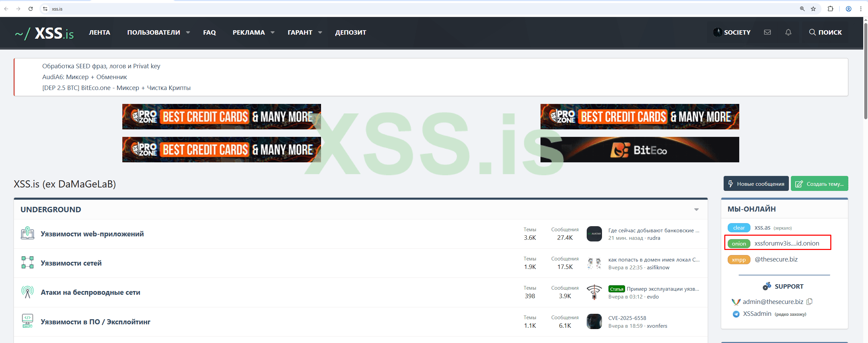Open post как попасть в домен имея локал
This screenshot has height=343, width=868.
[x=654, y=259]
